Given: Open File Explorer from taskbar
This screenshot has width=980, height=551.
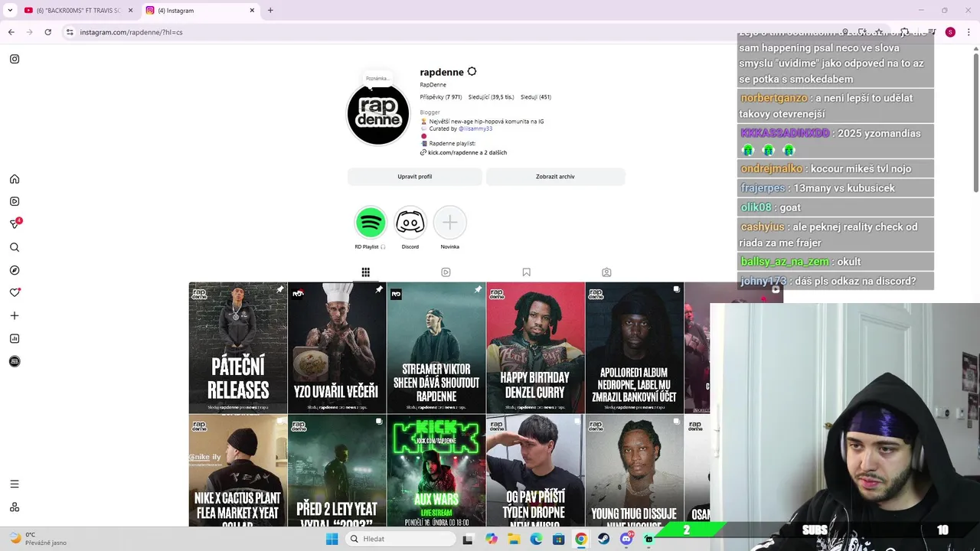Looking at the screenshot, I should click(x=514, y=540).
